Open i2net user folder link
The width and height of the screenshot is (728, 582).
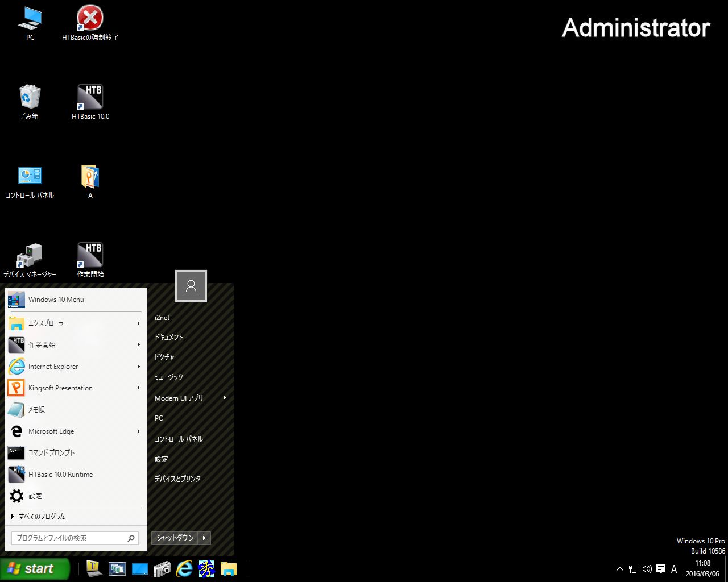pyautogui.click(x=190, y=318)
